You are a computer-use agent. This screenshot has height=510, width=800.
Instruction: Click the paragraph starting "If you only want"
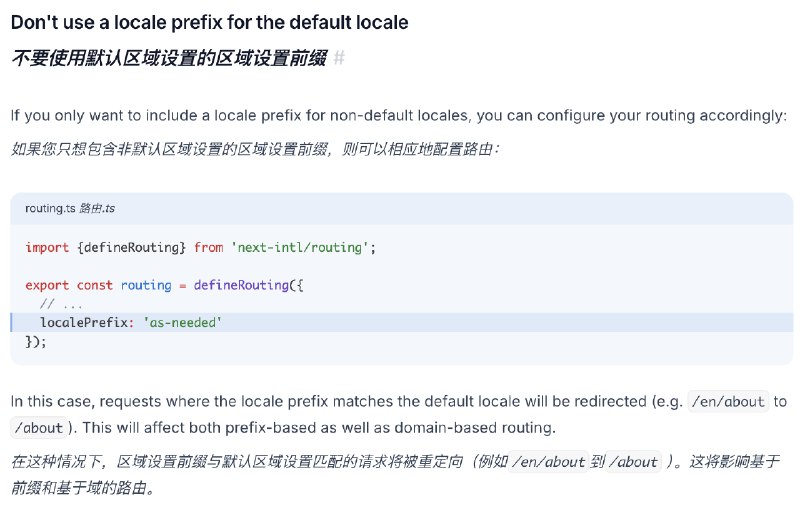pos(399,116)
